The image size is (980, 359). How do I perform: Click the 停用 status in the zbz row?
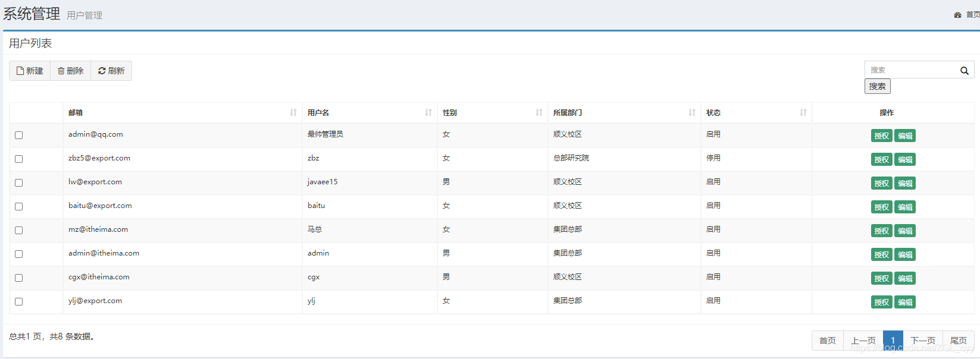pyautogui.click(x=713, y=158)
